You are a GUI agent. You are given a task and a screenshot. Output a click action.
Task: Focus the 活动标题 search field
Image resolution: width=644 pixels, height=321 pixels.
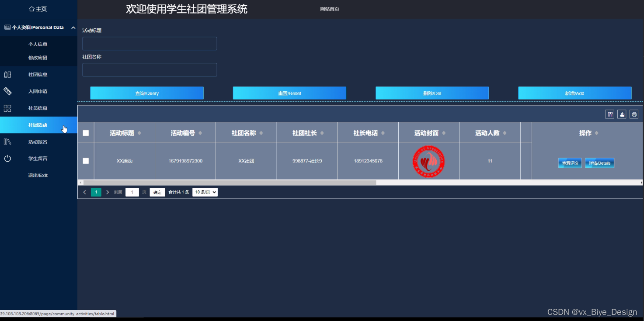click(x=150, y=44)
